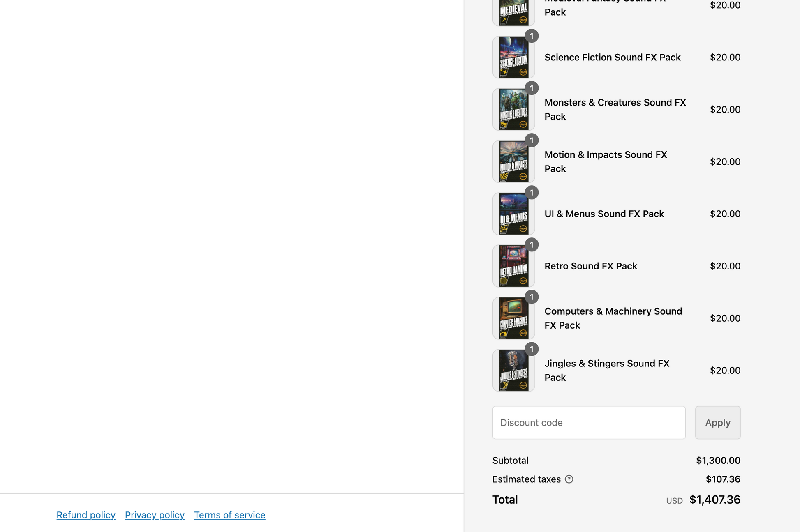This screenshot has height=532, width=800.
Task: Open the Retro Gaming pack thumbnail
Action: [x=513, y=266]
